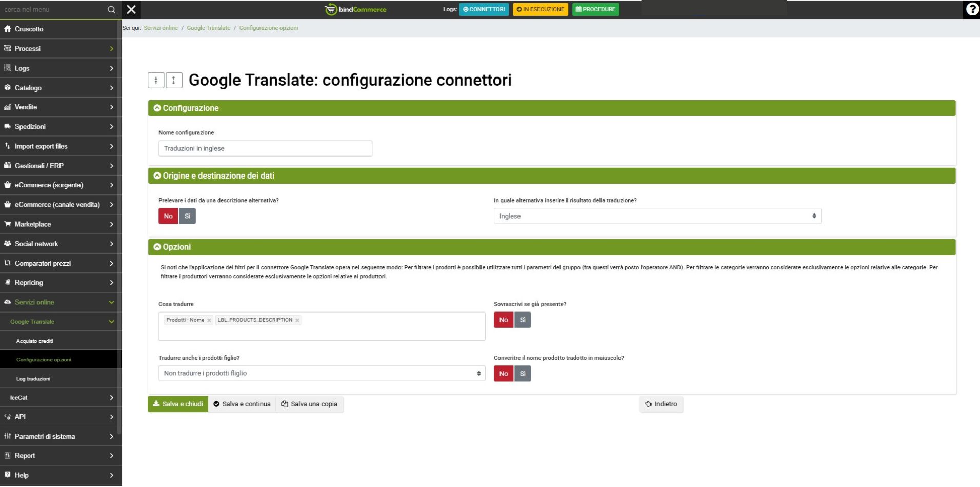980x487 pixels.
Task: Set 'Prelevare i dati' toggle to Sì
Action: tap(187, 216)
